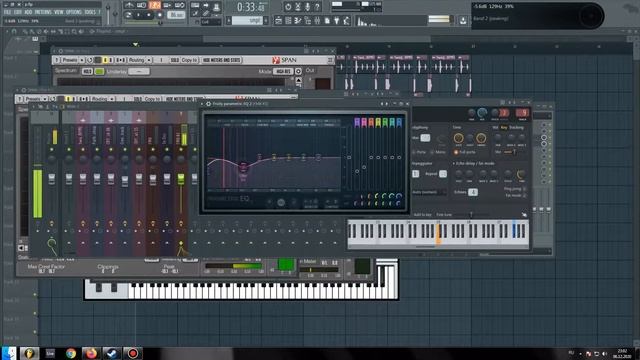Click SPAN menu icon at window's right edge
Image resolution: width=640 pixels, height=360 pixels.
[330, 60]
